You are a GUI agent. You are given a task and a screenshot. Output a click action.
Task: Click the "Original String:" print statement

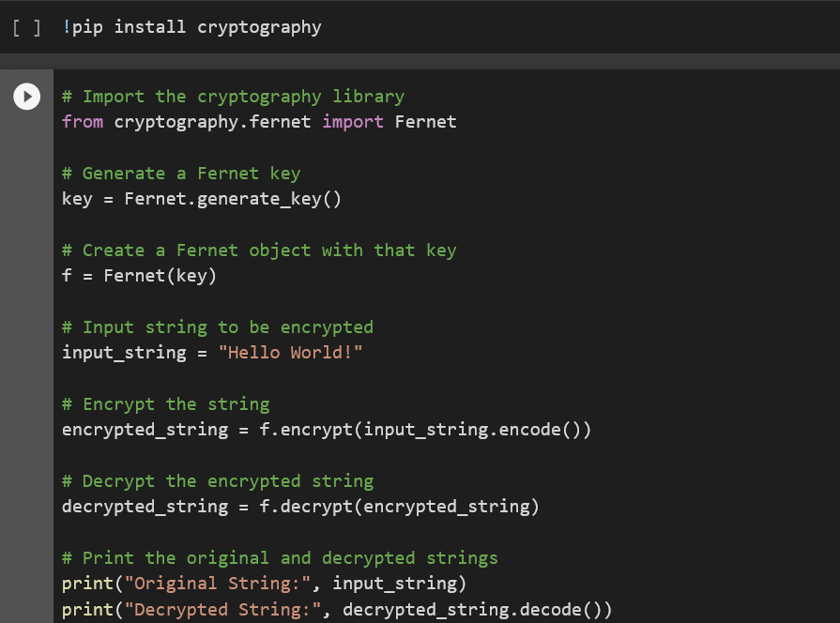264,584
